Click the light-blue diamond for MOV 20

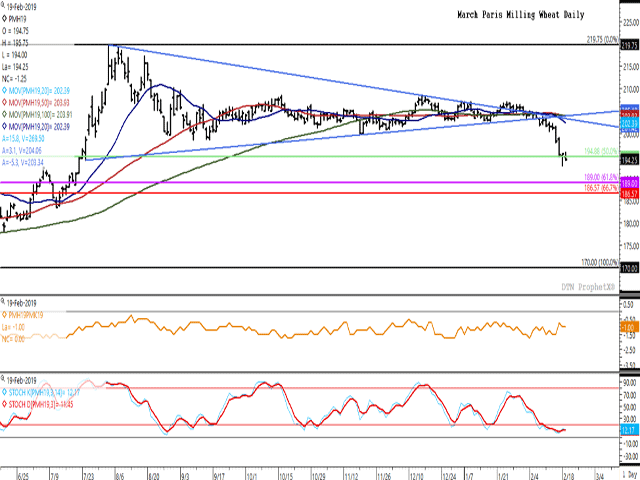pyautogui.click(x=4, y=90)
